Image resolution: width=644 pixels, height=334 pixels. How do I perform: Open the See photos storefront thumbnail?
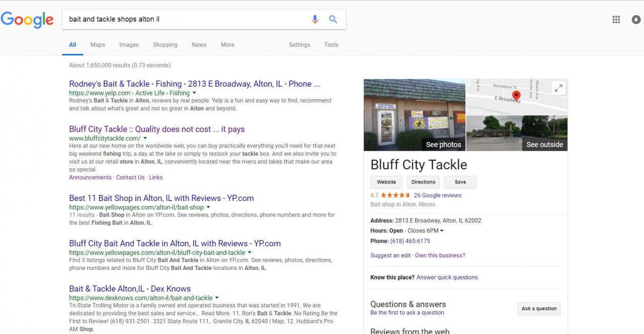(415, 115)
